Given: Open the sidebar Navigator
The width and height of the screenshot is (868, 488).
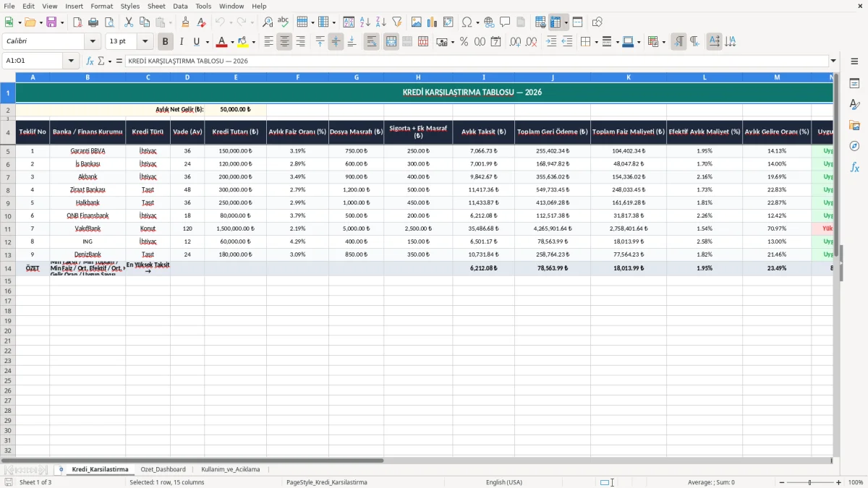Looking at the screenshot, I should 854,146.
